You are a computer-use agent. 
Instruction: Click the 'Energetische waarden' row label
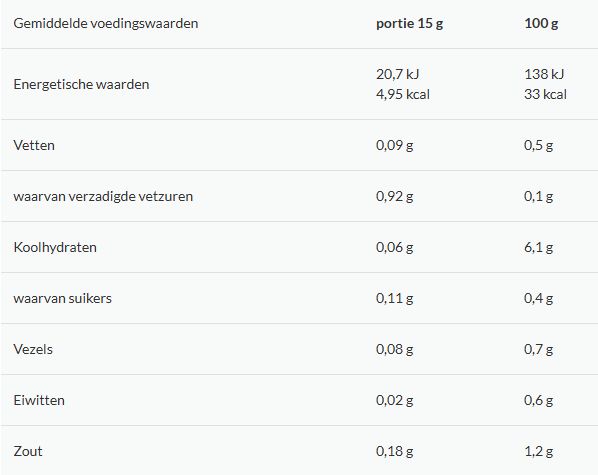click(x=81, y=84)
